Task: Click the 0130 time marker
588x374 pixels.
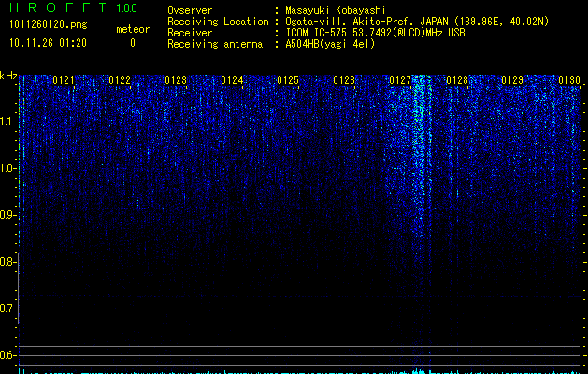Action: tap(569, 80)
